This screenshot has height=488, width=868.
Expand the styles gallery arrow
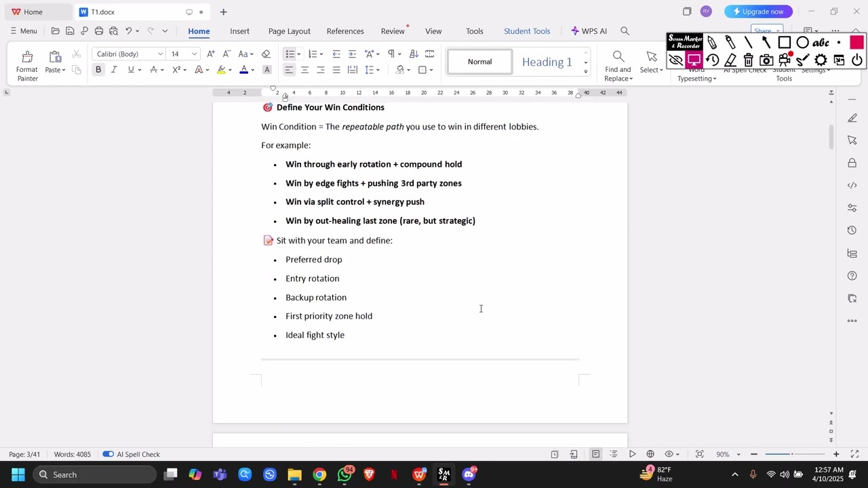pyautogui.click(x=586, y=71)
